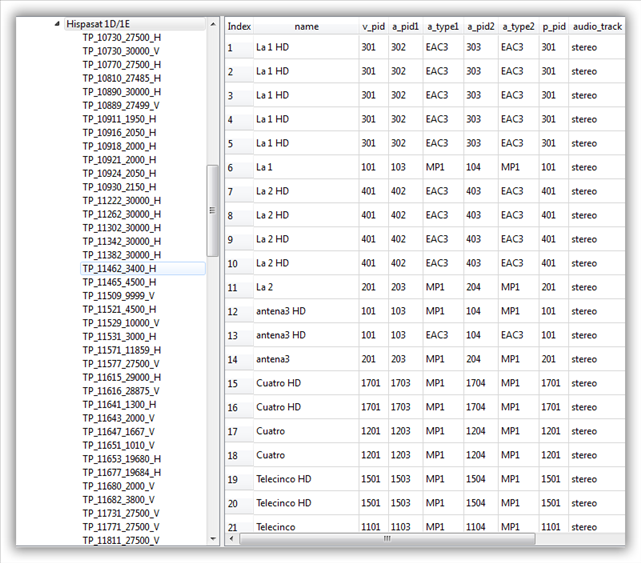Select row 12 antena3 HD name cell
The height and width of the screenshot is (563, 641).
click(306, 311)
